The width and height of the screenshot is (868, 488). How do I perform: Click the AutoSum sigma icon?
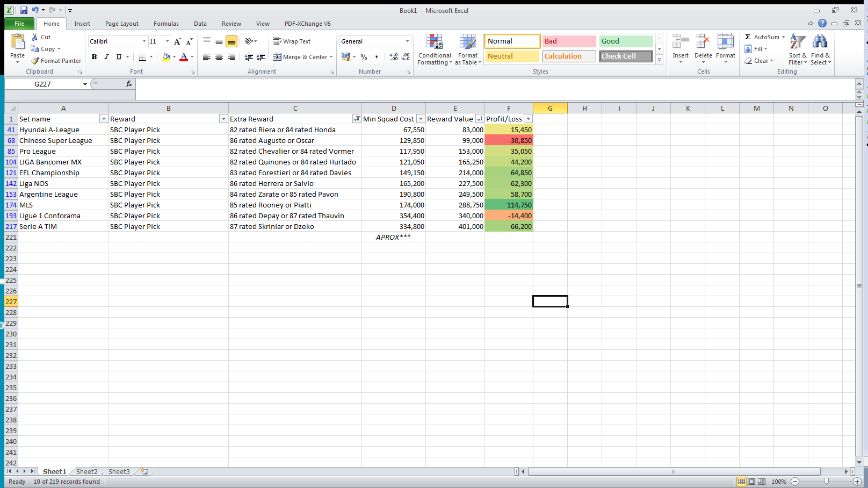click(748, 37)
